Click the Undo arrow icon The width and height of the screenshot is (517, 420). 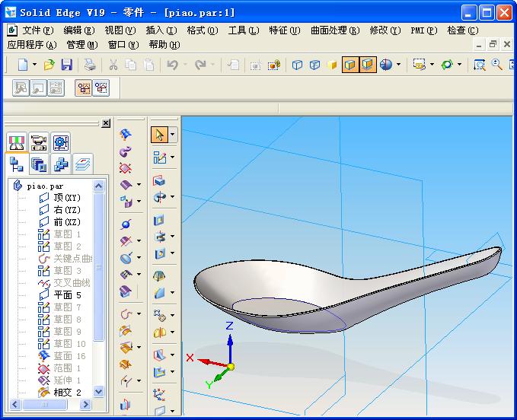tap(172, 65)
